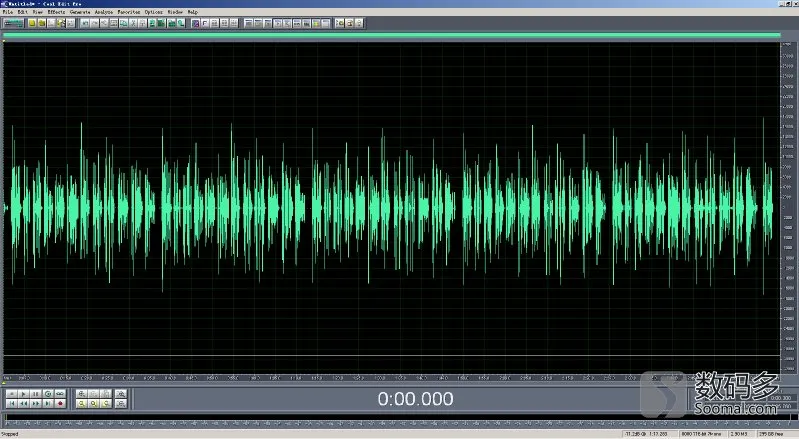Image resolution: width=799 pixels, height=439 pixels.
Task: Click the middle yellow magnifier zoom icon
Action: click(x=94, y=403)
